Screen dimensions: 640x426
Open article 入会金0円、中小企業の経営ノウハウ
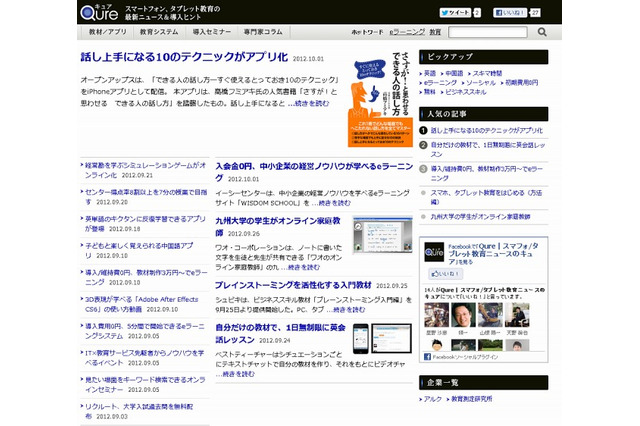314,172
